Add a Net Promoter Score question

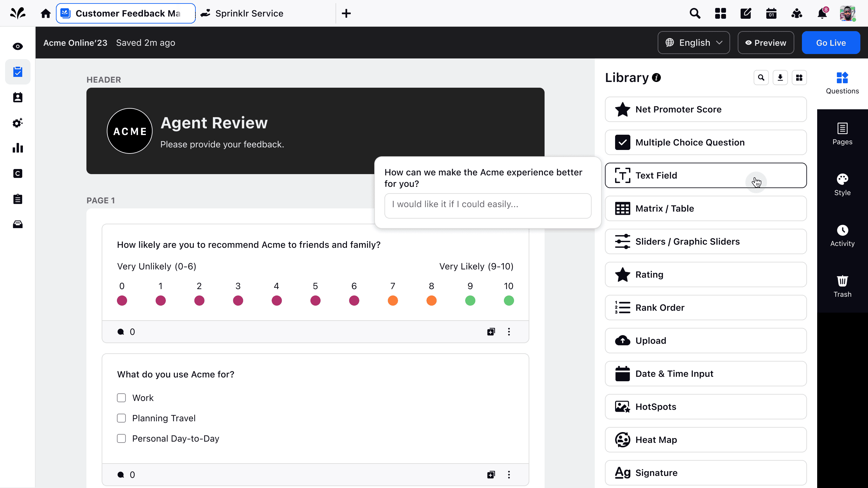pos(706,109)
